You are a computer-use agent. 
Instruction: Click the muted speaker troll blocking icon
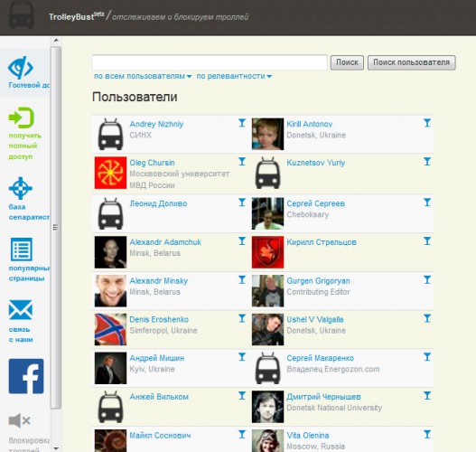[20, 420]
